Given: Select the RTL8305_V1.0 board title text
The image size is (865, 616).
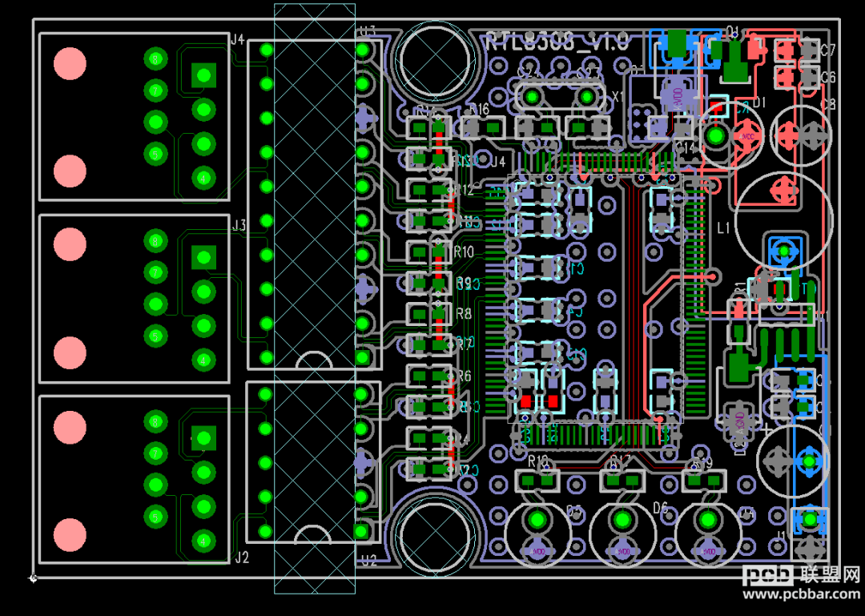Looking at the screenshot, I should click(557, 42).
